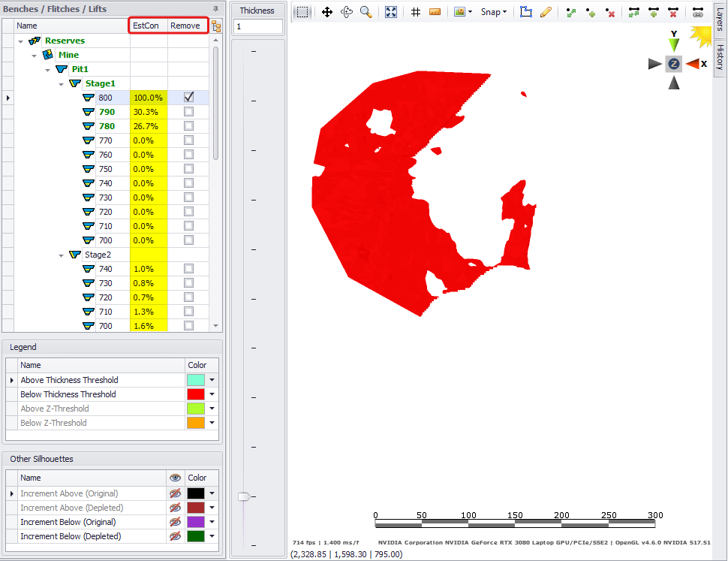Collapse the Stage1 tree node
The height and width of the screenshot is (561, 728).
[x=62, y=83]
